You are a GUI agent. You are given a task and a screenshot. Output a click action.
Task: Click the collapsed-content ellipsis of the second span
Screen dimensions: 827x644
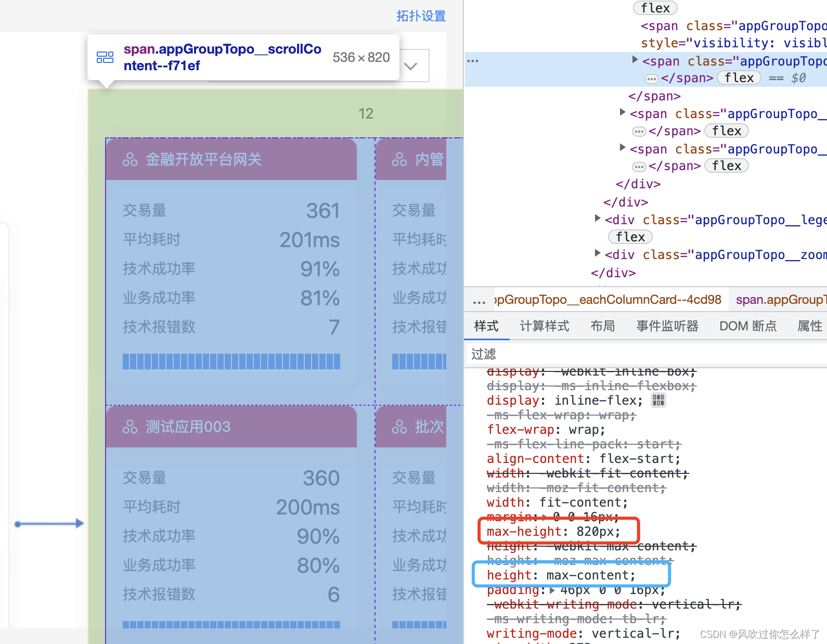point(639,132)
